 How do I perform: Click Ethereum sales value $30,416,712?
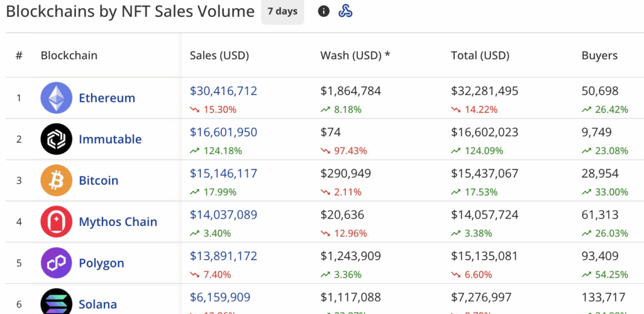223,91
